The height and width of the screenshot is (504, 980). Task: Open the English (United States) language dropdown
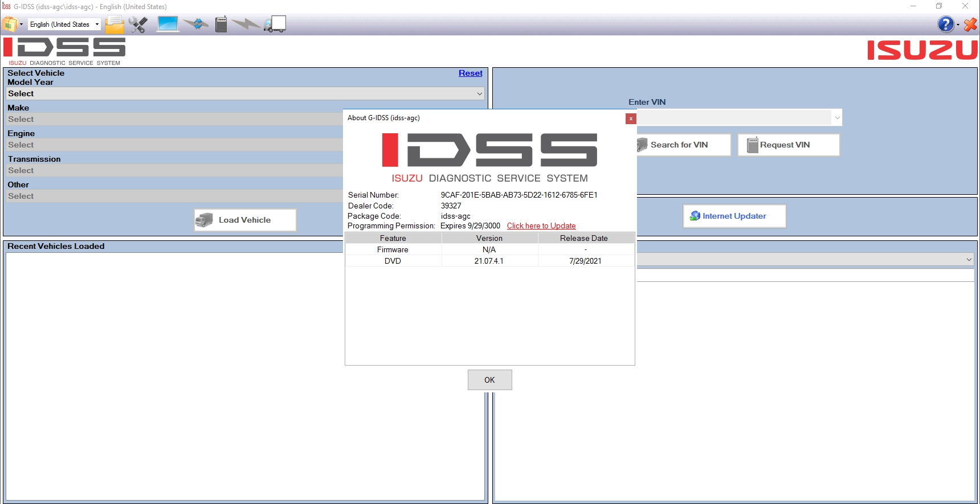64,24
